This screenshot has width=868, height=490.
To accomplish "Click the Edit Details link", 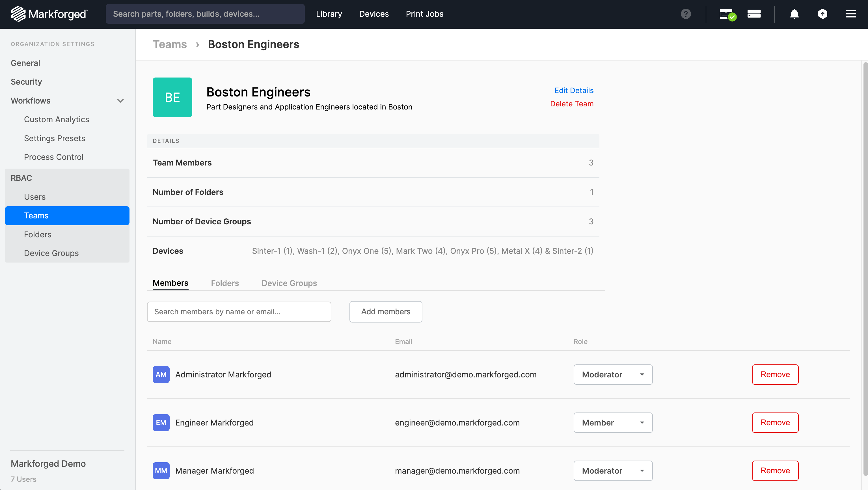I will tap(573, 90).
